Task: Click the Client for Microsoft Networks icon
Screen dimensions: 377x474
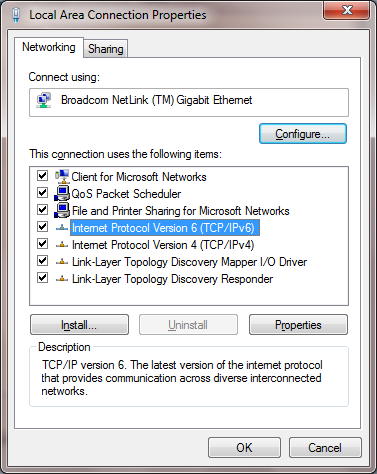Action: coord(62,176)
